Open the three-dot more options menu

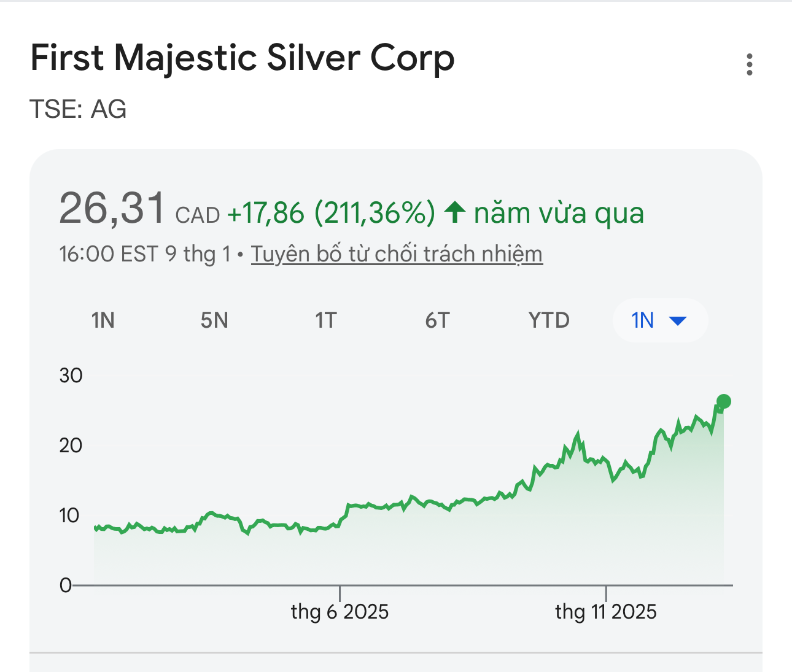click(x=749, y=64)
